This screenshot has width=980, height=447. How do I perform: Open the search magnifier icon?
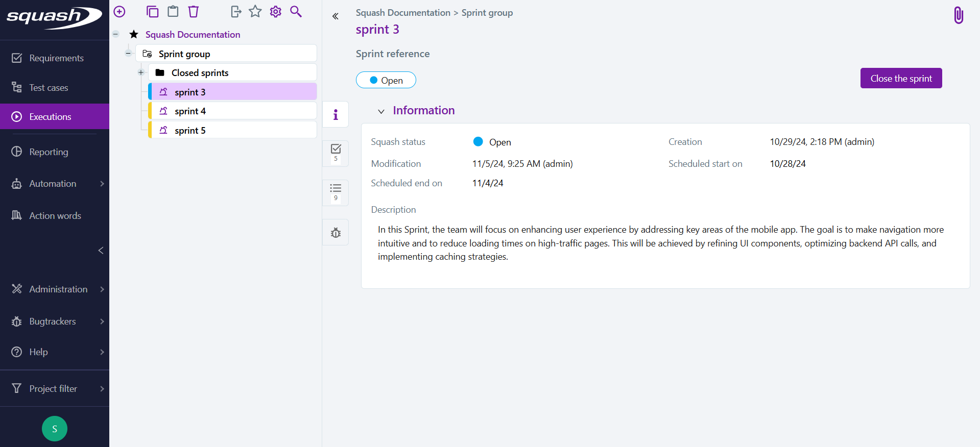296,12
